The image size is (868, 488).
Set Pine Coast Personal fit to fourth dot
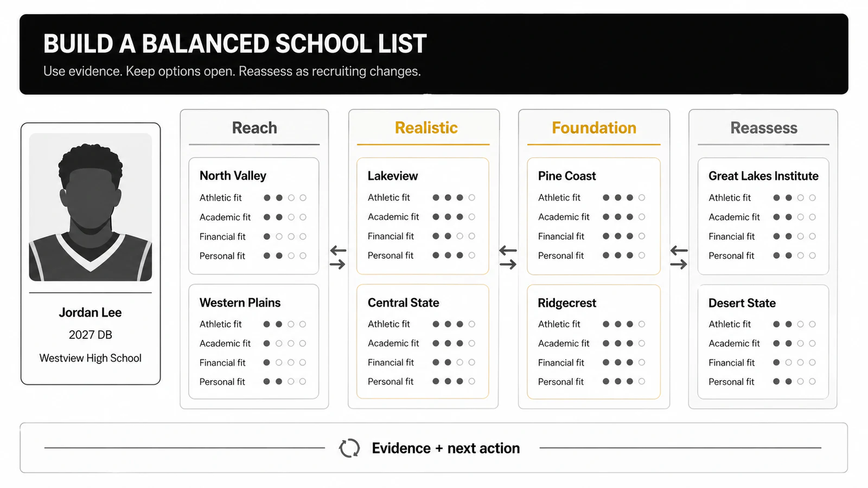[x=642, y=255]
